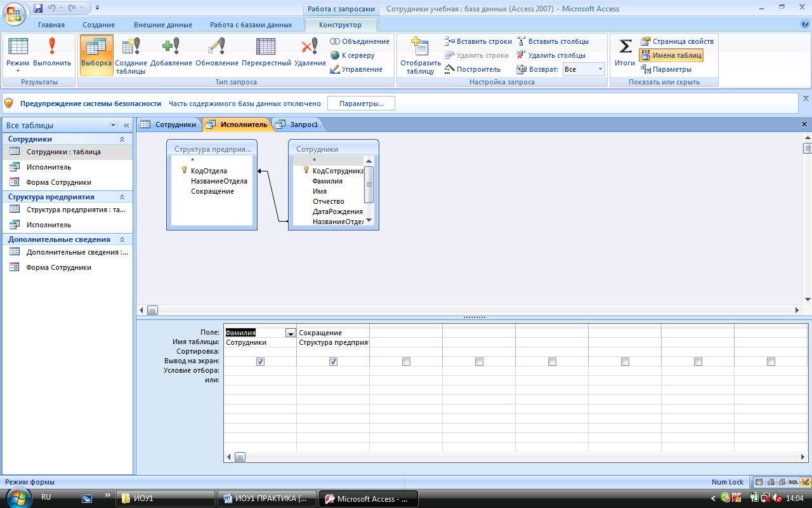Viewport: 812px width, 508px height.
Task: Switch to Внешние данные ribbon tab
Action: point(163,25)
